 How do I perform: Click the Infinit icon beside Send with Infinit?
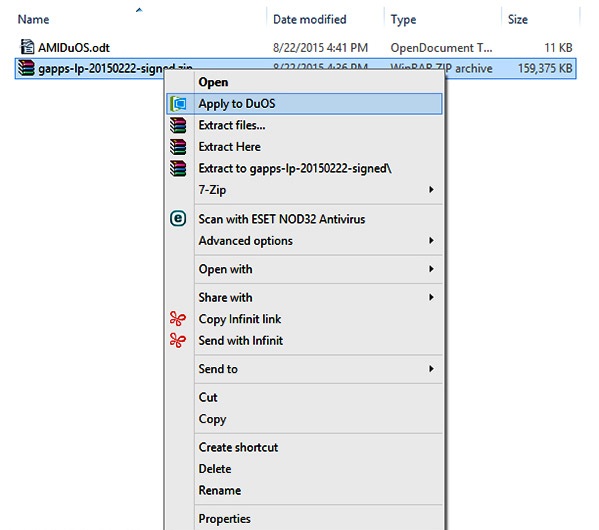click(x=178, y=340)
